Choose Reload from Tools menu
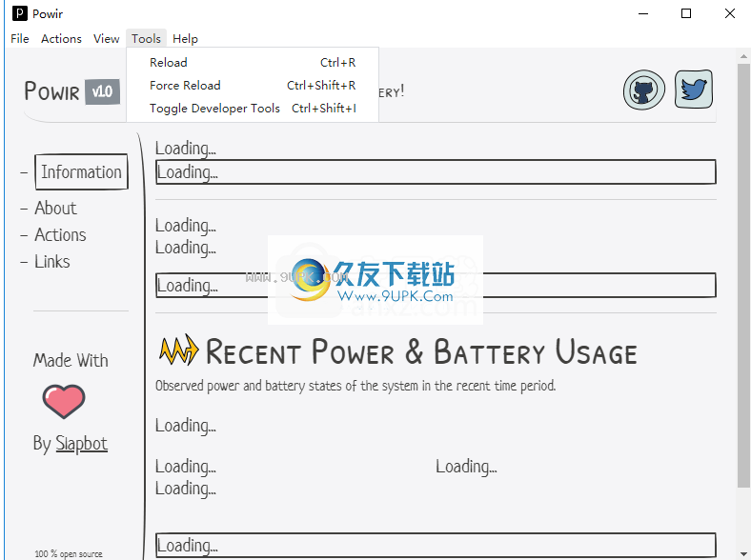 click(x=253, y=63)
